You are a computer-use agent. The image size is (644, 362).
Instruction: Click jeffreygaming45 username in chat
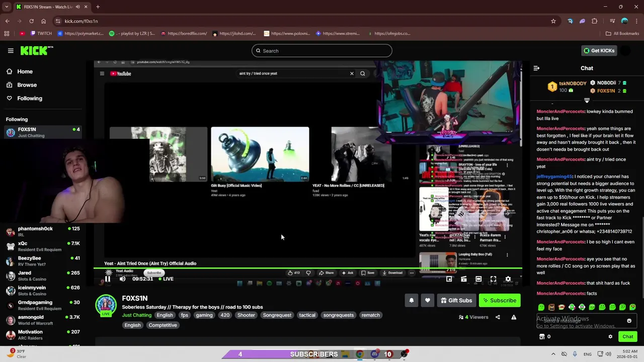pyautogui.click(x=554, y=176)
